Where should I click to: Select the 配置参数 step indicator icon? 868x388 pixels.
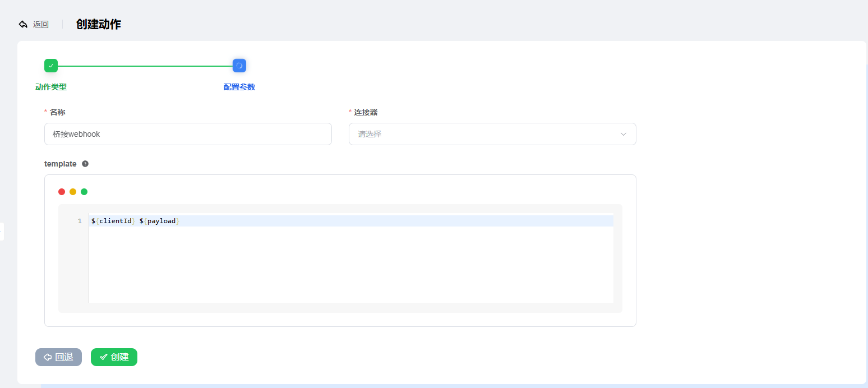coord(239,66)
